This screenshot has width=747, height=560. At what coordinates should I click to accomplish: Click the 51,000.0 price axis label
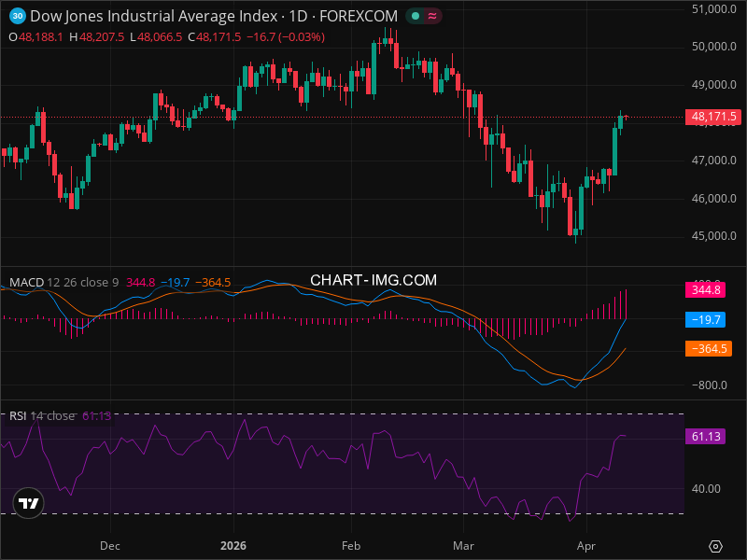pos(713,9)
